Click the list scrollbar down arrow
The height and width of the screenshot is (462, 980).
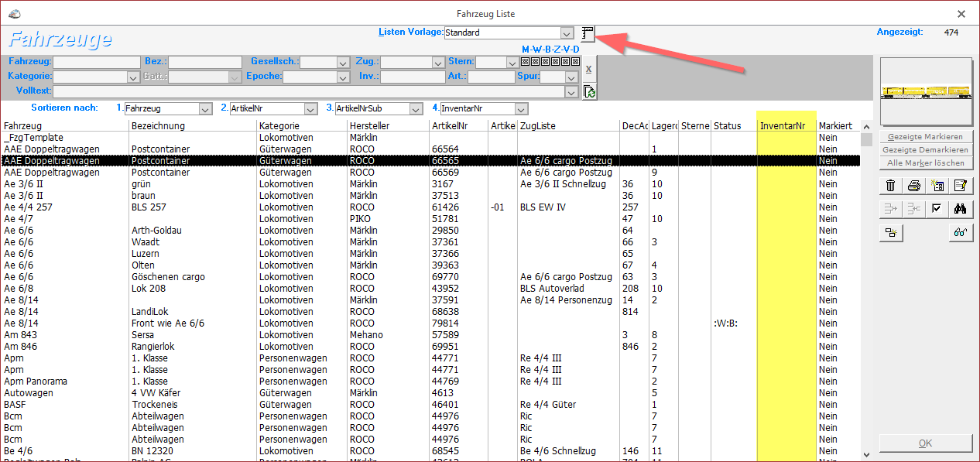tap(866, 454)
